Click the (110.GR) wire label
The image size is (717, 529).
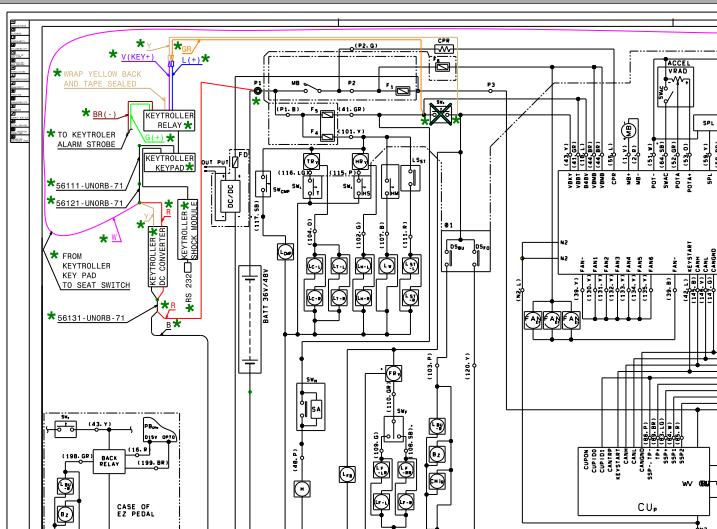pos(389,398)
